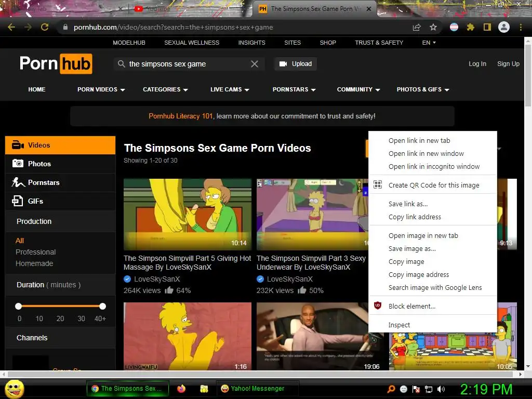Select Copy link address from context menu
Image resolution: width=532 pixels, height=399 pixels.
click(x=433, y=217)
